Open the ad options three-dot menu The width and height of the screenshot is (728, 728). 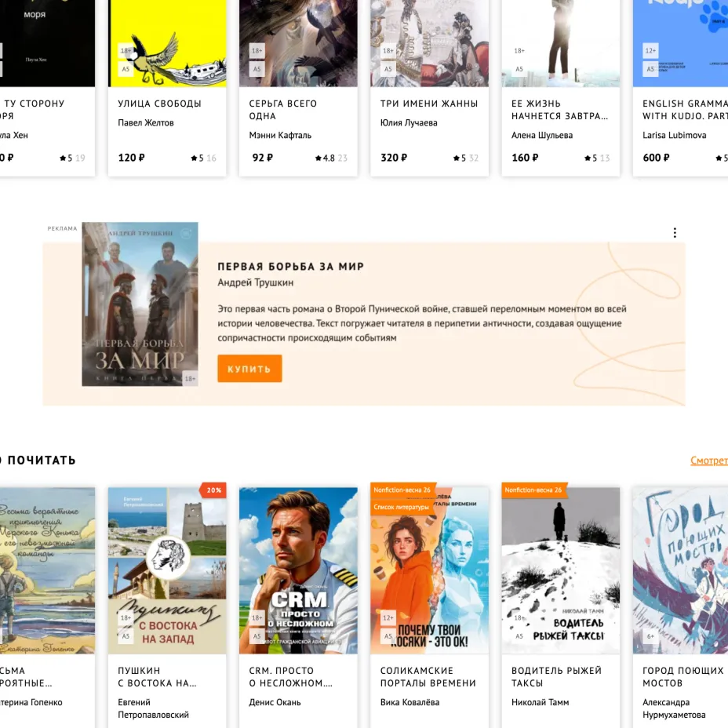pos(675,233)
